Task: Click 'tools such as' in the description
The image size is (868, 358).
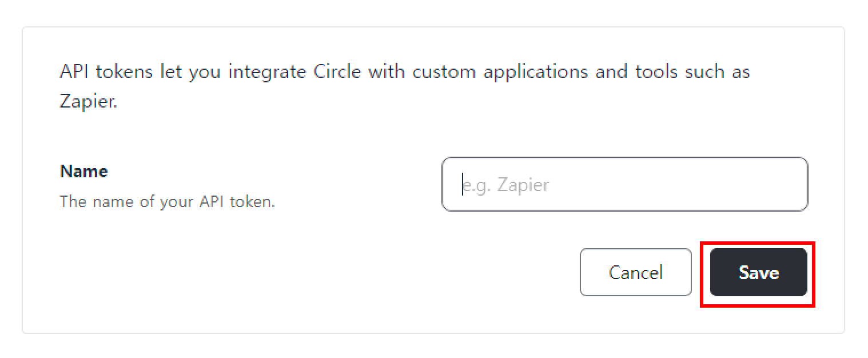Action: coord(692,71)
